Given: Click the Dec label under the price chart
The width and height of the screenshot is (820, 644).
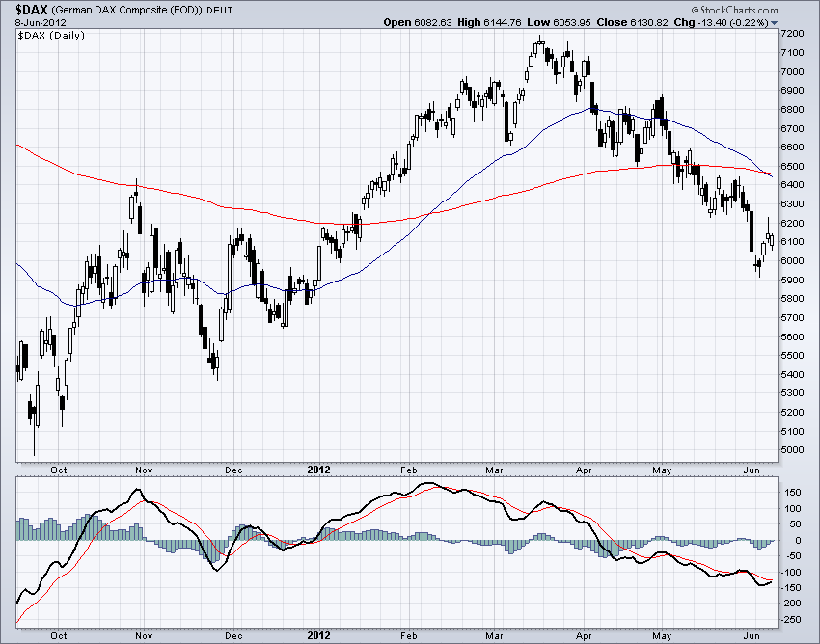Looking at the screenshot, I should [233, 470].
